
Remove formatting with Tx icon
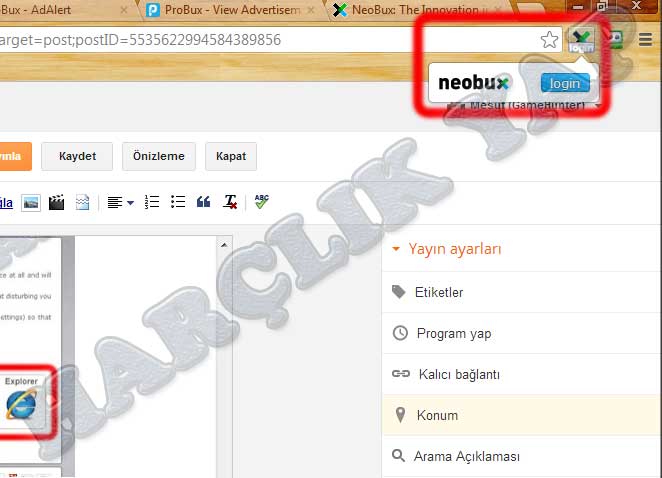230,202
